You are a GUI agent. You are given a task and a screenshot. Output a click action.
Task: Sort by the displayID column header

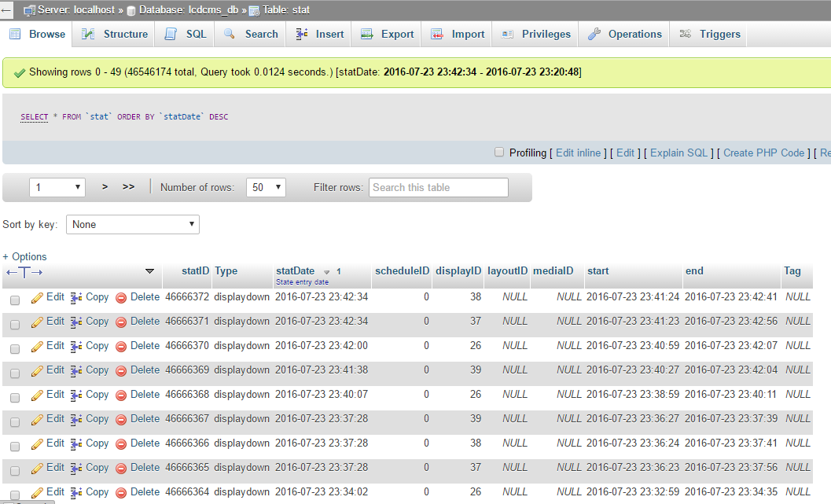[x=458, y=270]
